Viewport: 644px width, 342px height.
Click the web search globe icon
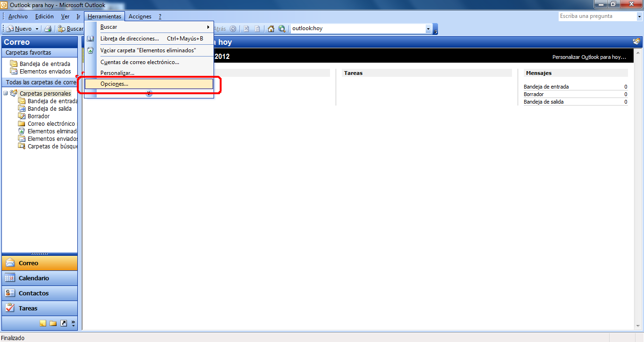point(282,29)
